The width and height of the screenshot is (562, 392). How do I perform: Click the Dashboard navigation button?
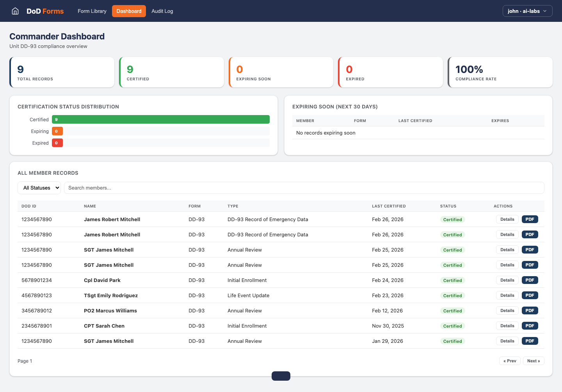pyautogui.click(x=129, y=11)
